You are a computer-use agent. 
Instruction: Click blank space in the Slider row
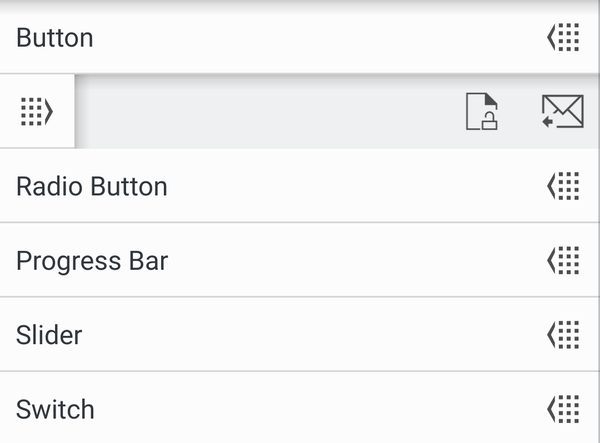coord(300,334)
